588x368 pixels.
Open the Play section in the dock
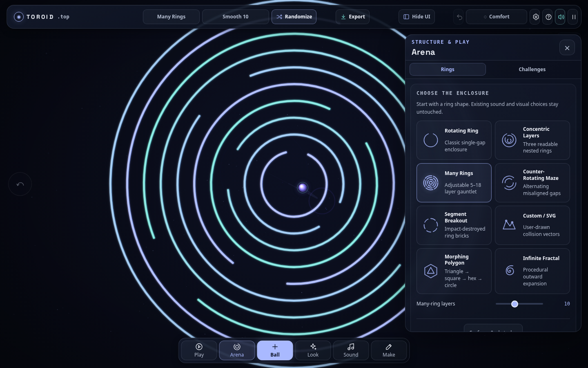tap(199, 350)
